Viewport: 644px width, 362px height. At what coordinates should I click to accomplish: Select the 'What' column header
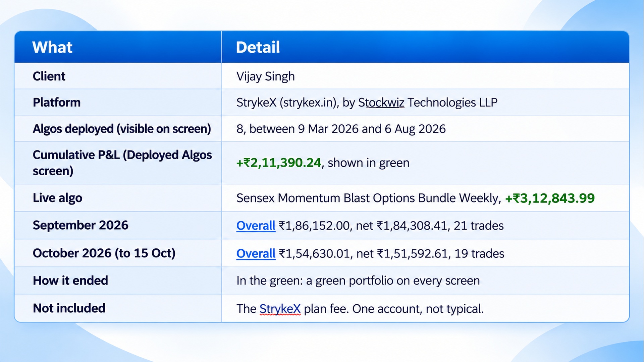click(52, 47)
